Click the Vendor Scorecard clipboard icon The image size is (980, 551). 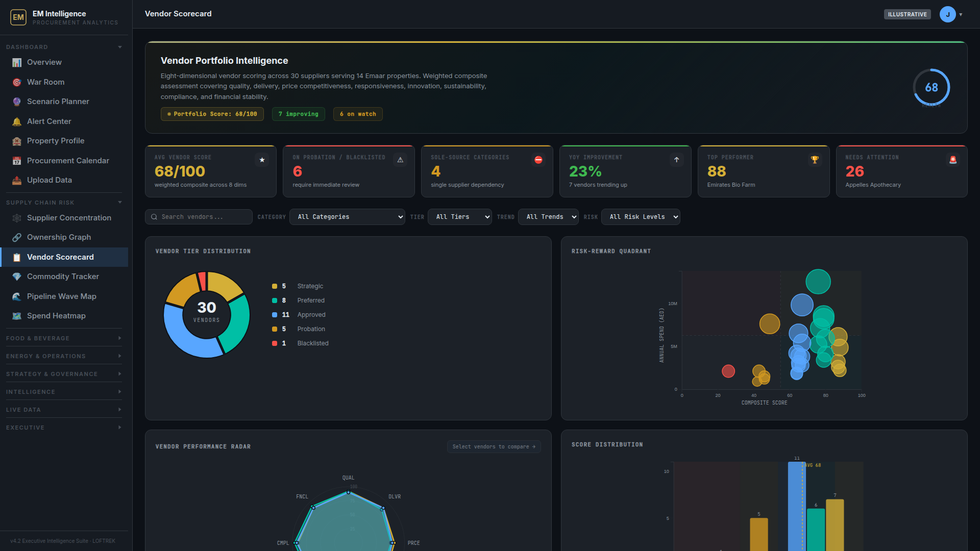[17, 257]
